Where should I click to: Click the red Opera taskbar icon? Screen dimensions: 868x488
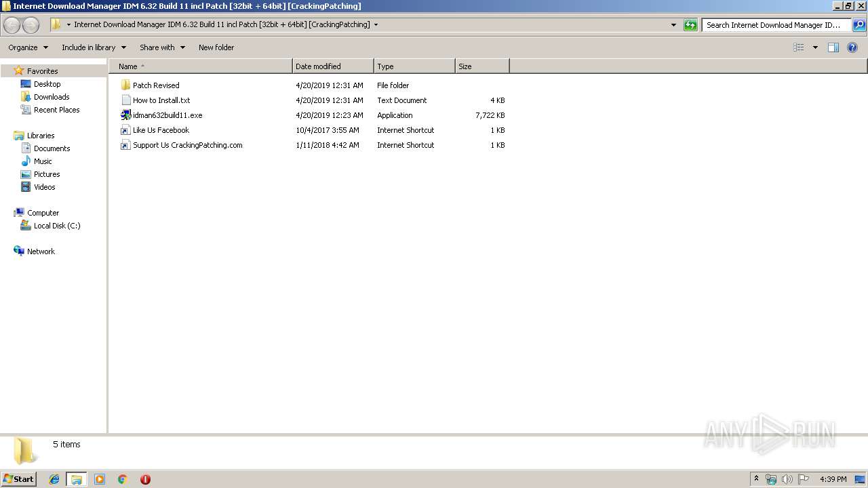pyautogui.click(x=145, y=479)
